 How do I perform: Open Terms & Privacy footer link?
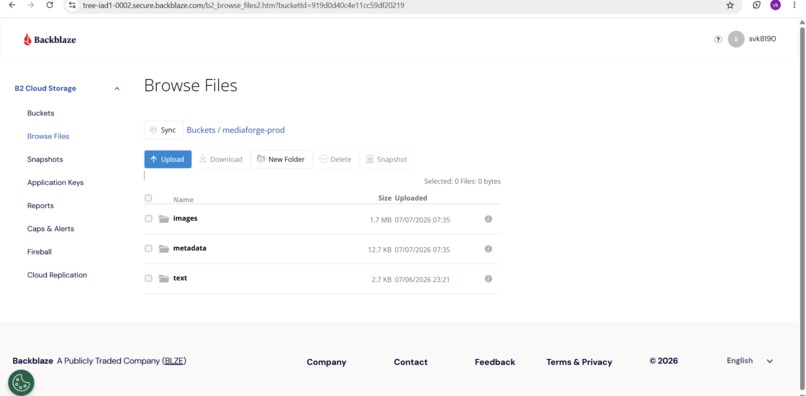(579, 362)
